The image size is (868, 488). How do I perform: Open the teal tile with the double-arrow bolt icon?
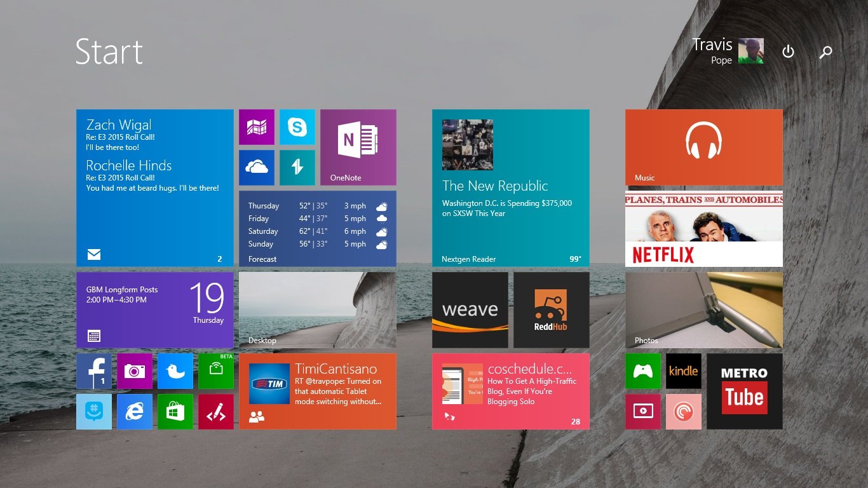tap(297, 168)
